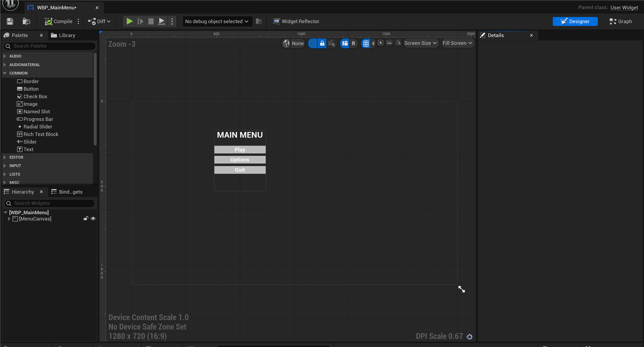Screen dimensions: 644x347
Task: Click the flip mirror icon
Action: (x=398, y=43)
